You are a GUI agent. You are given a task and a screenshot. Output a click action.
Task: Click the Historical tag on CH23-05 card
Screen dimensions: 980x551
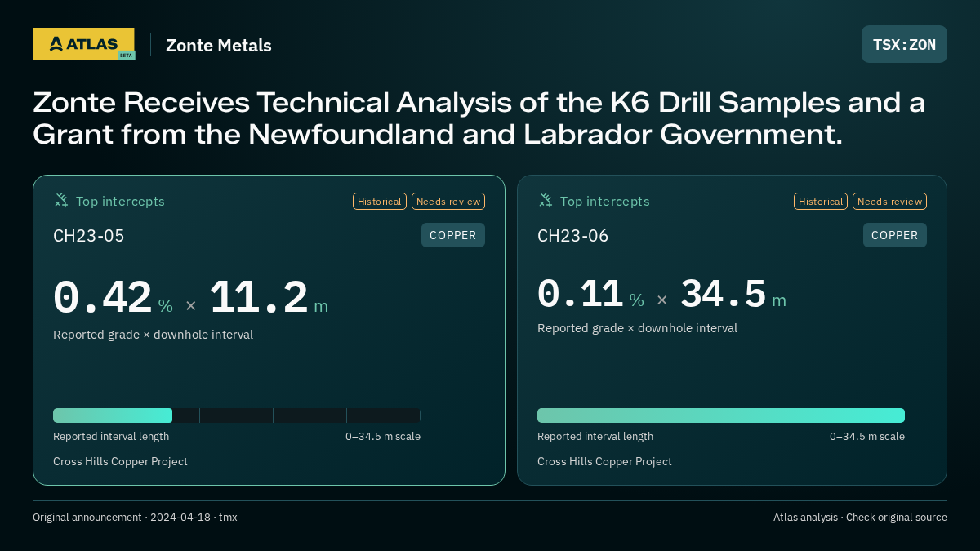coord(380,202)
